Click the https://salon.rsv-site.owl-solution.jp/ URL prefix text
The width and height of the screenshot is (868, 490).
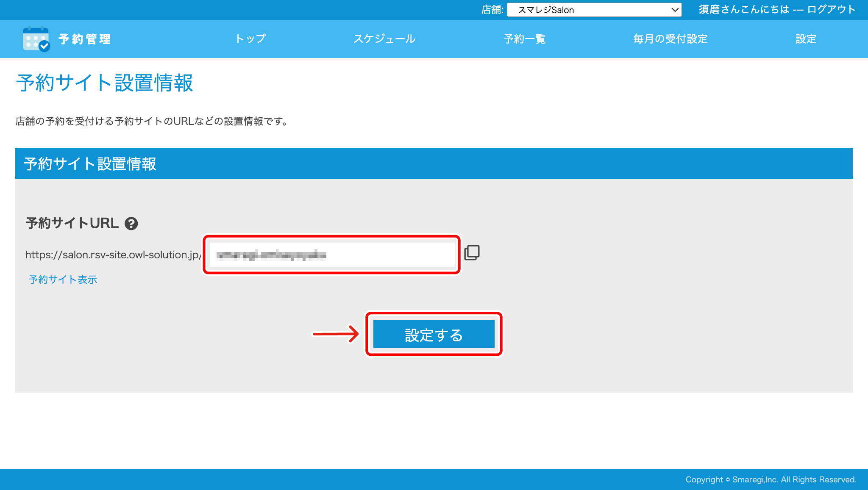[113, 255]
